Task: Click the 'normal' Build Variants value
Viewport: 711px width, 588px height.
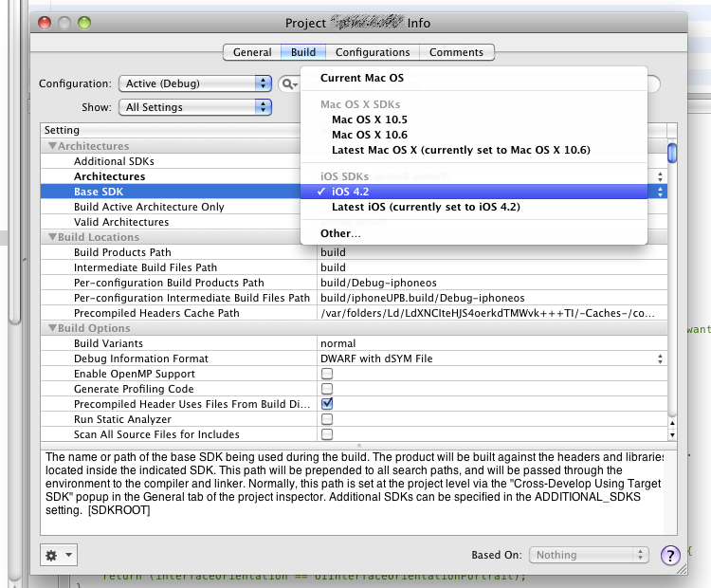Action: click(337, 343)
